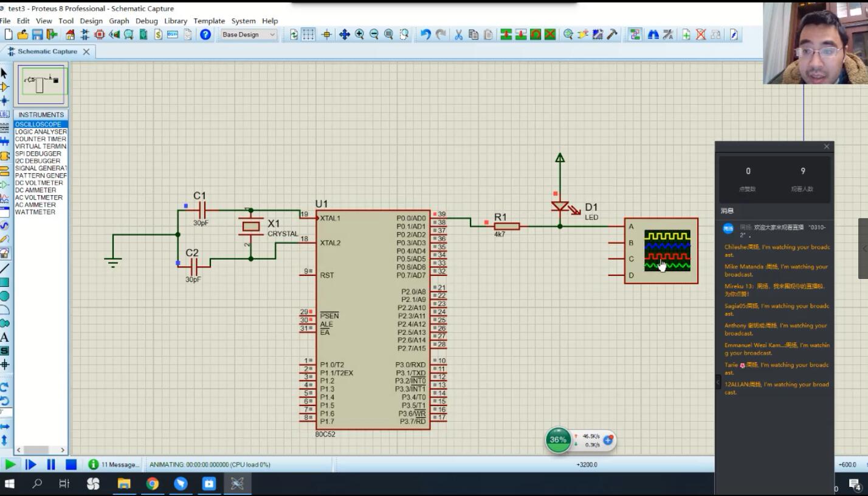Screen dimensions: 868x496
Task: Click the Zoom In magnifier icon
Action: (359, 35)
